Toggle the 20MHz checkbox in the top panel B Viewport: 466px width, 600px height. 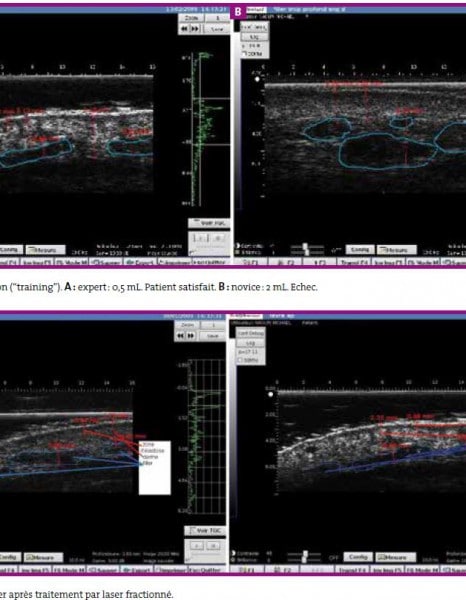pos(244,54)
